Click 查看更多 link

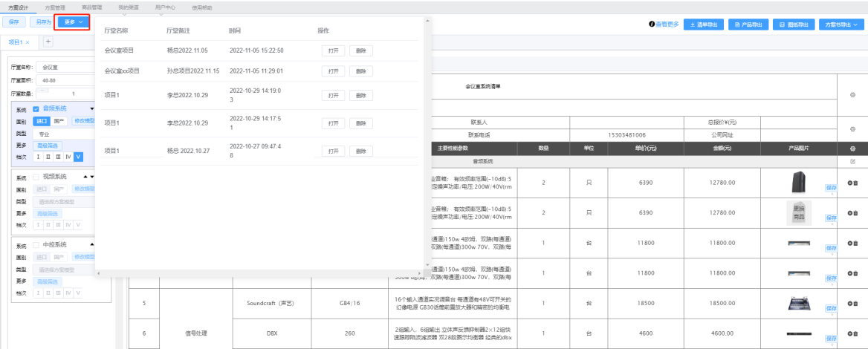(667, 25)
